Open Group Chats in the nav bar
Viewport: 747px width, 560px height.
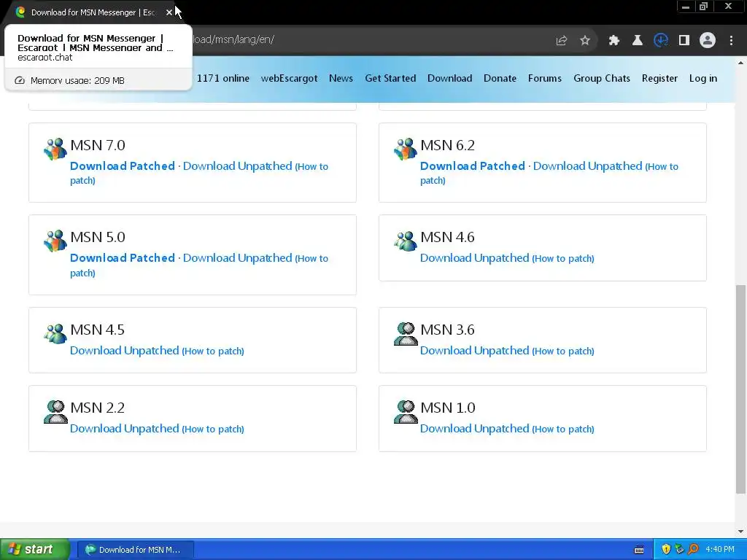coord(602,78)
